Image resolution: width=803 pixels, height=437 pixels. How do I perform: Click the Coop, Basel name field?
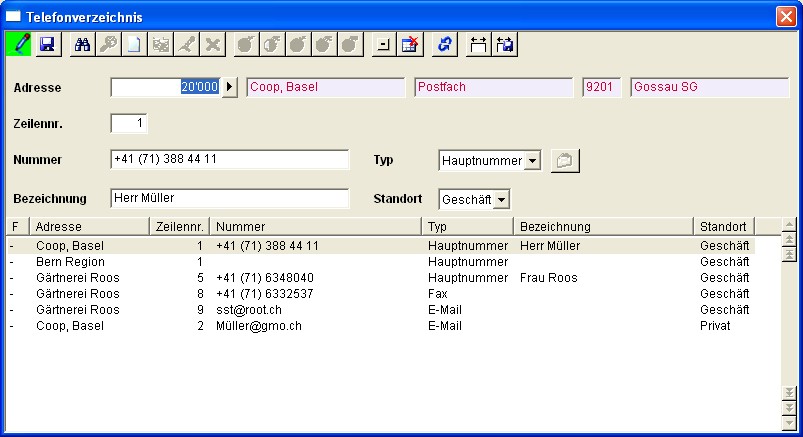click(x=326, y=87)
